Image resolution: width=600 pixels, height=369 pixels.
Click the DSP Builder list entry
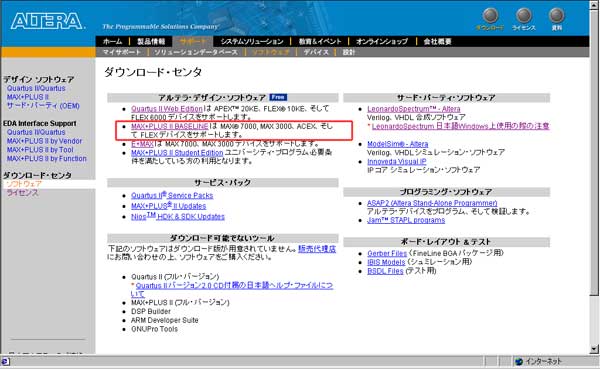(x=151, y=312)
